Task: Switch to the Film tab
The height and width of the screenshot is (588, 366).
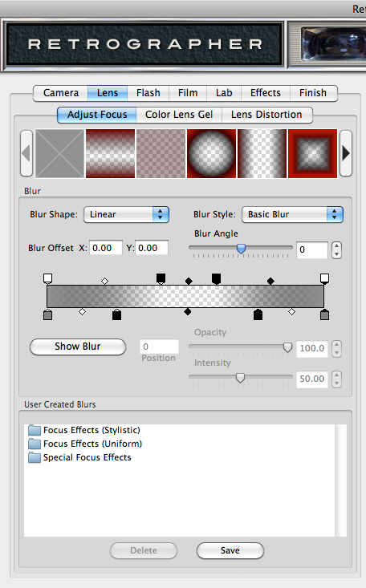Action: pyautogui.click(x=188, y=92)
